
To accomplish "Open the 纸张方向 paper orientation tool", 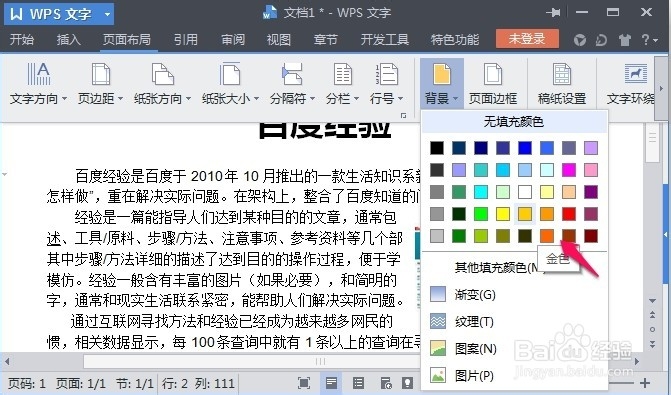I will [x=162, y=83].
